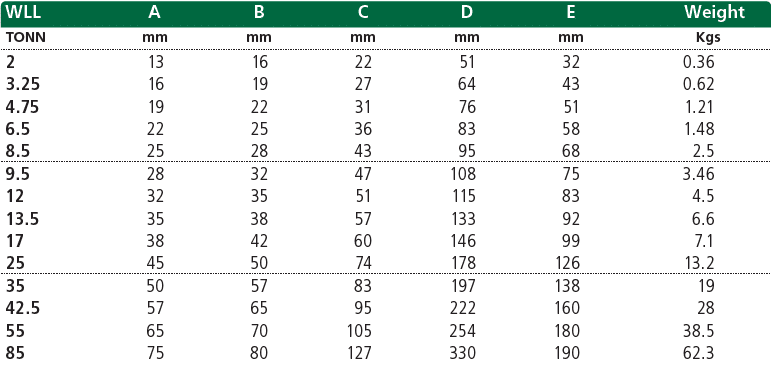Screen dimensions: 771x382
Task: Select the Weight column header
Action: [714, 12]
